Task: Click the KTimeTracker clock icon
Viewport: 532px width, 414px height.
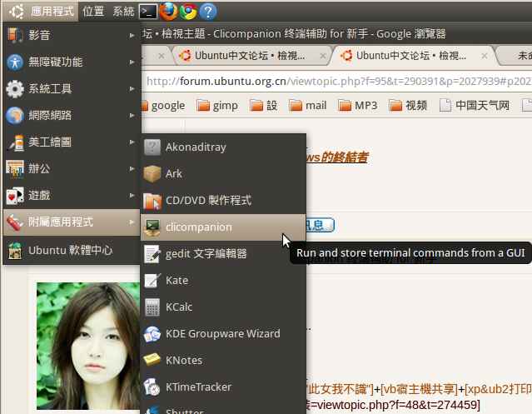Action: pyautogui.click(x=152, y=387)
